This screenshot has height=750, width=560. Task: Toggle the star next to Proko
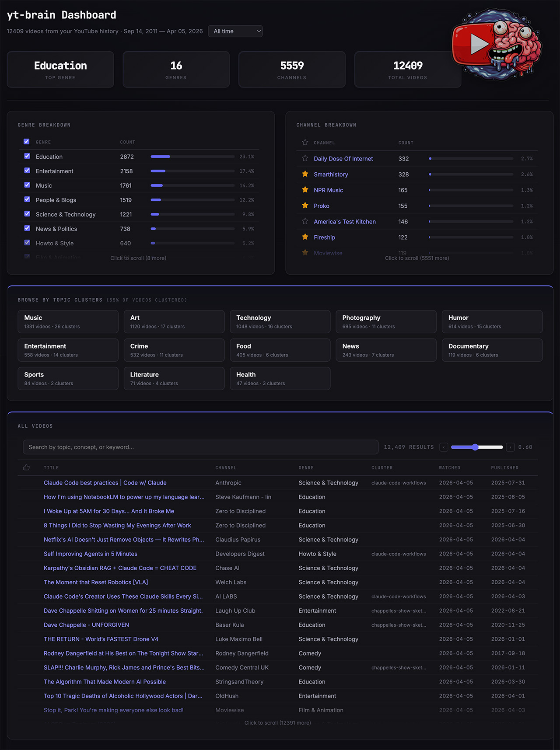pos(305,206)
